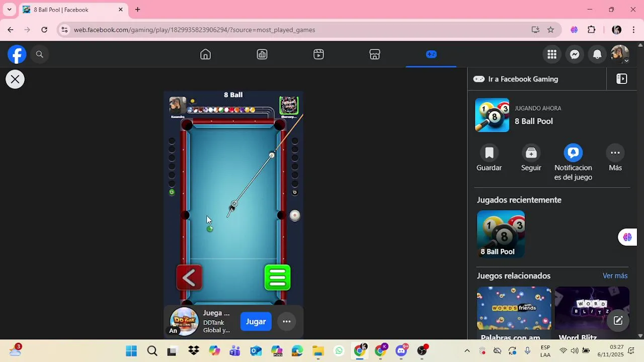
Task: Open Facebook search magnifier
Action: 40,54
